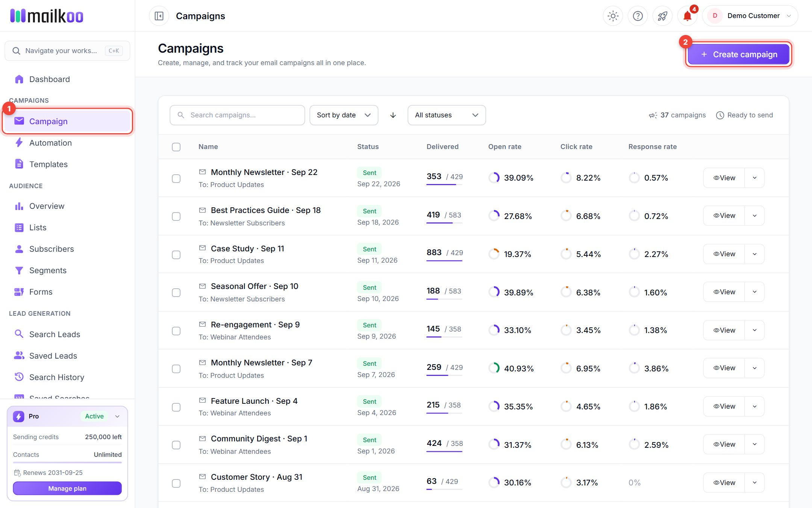Check the Monthly Newsletter · Sep 22 row
The image size is (812, 508).
(176, 178)
